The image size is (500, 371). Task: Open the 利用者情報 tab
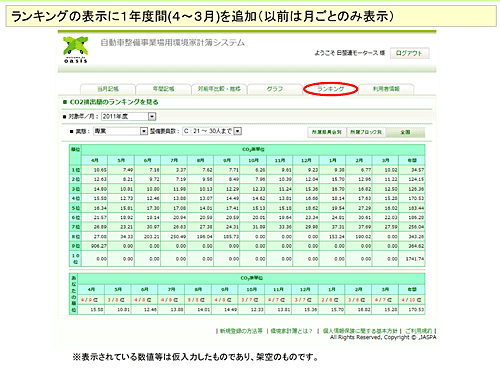click(386, 89)
